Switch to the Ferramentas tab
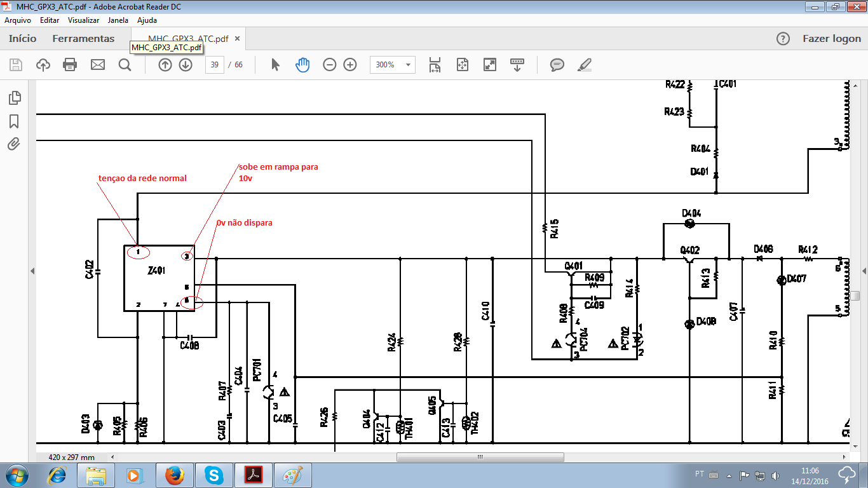This screenshot has width=868, height=488. [84, 39]
